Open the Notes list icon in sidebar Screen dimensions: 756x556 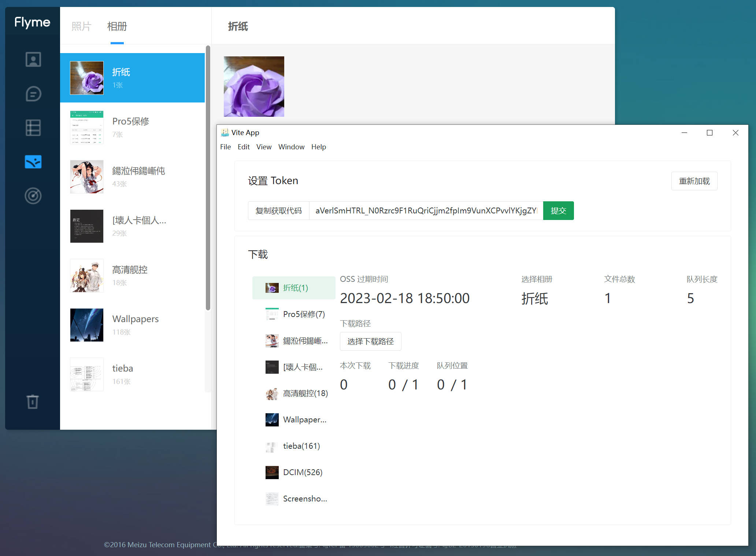(33, 128)
